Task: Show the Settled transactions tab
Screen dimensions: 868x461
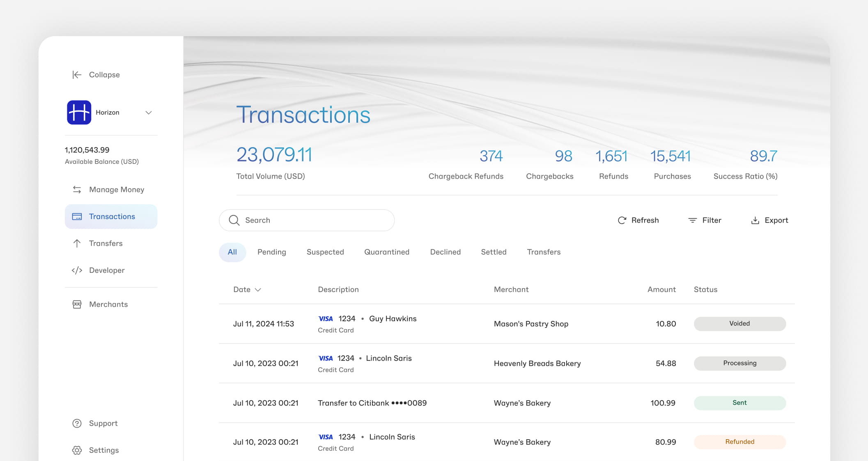Action: pos(494,252)
